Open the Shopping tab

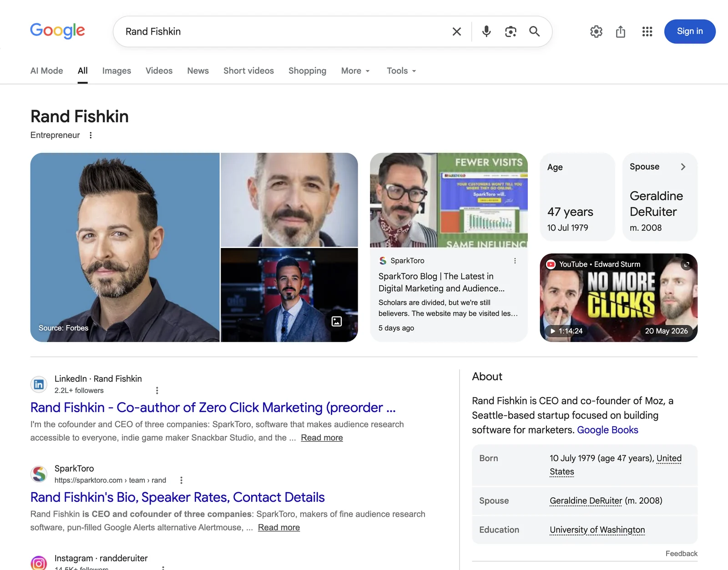[x=307, y=71]
